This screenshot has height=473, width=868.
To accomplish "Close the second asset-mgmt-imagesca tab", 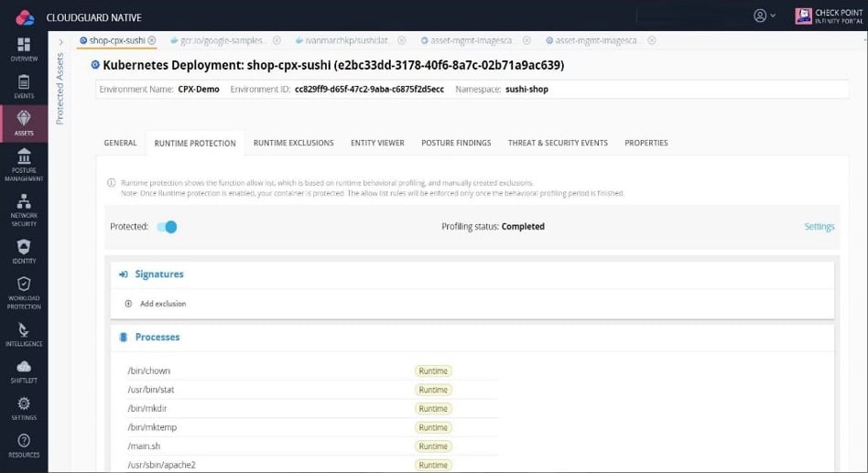I will (652, 40).
